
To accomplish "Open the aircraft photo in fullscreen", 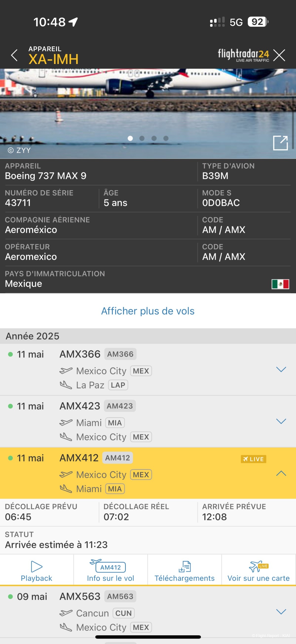I will coord(280,143).
